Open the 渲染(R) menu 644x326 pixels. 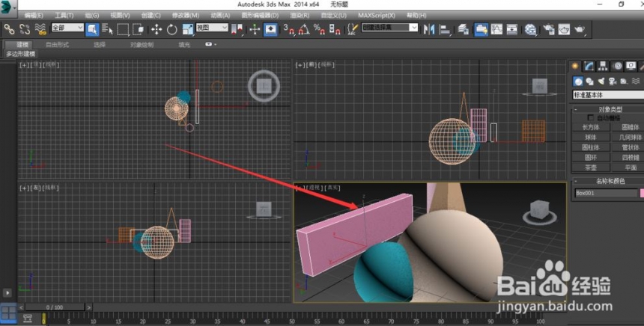(x=300, y=15)
